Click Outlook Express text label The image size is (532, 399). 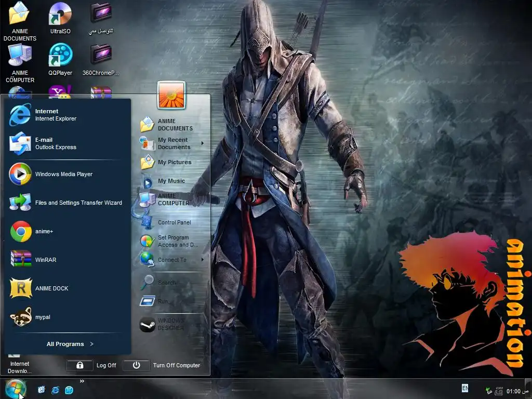tap(56, 147)
